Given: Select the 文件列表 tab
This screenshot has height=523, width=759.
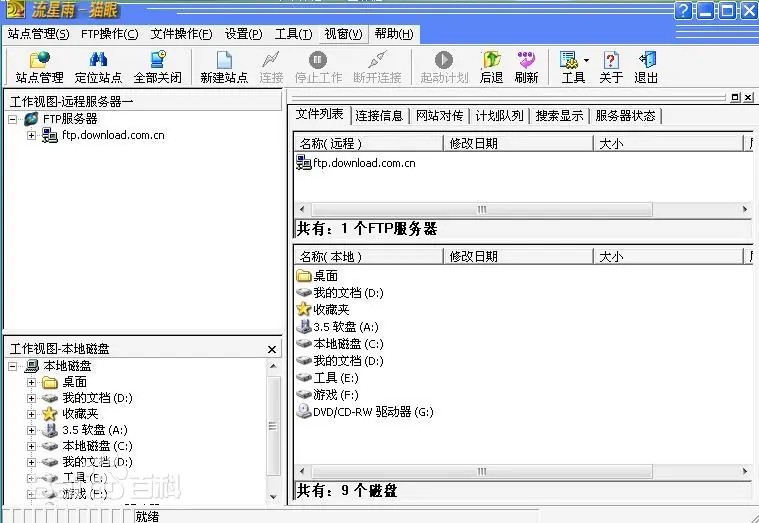Looking at the screenshot, I should pyautogui.click(x=319, y=114).
